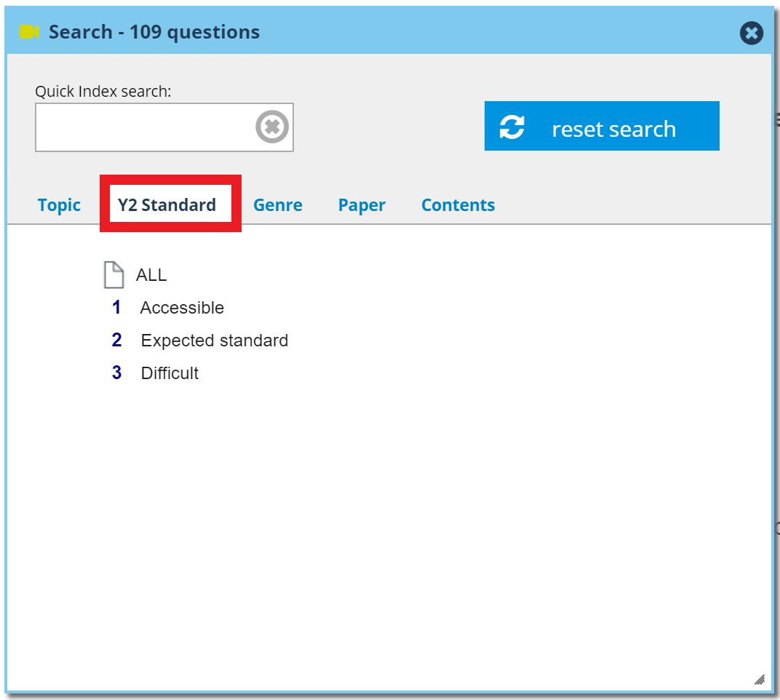Click the number 1 marker for Accessible

point(116,308)
